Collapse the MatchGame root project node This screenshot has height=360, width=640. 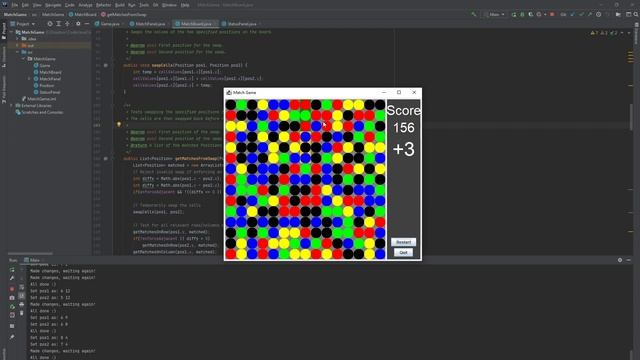click(12, 32)
